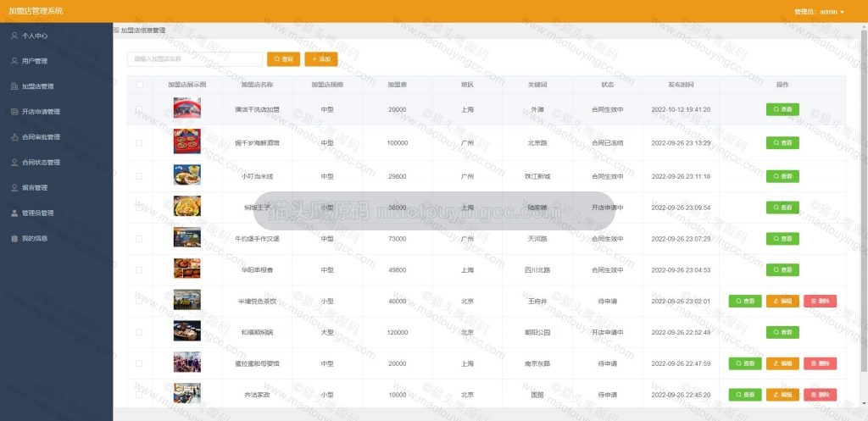This screenshot has width=868, height=421.
Task: Expand the 管理员: admin dropdown
Action: (x=819, y=12)
